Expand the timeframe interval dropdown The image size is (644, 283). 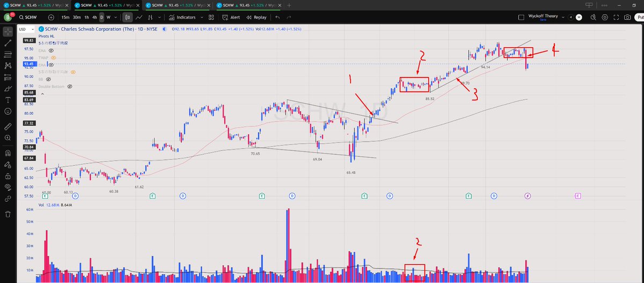[116, 17]
